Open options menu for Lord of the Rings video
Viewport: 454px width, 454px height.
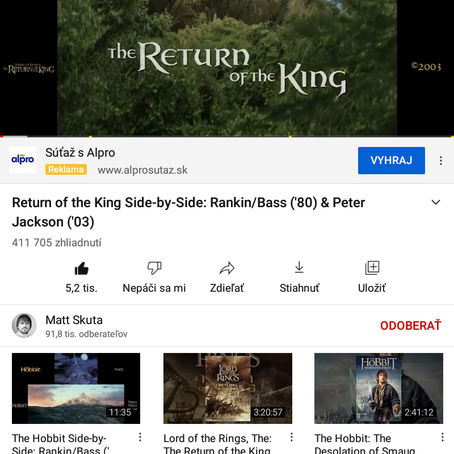pos(291,437)
